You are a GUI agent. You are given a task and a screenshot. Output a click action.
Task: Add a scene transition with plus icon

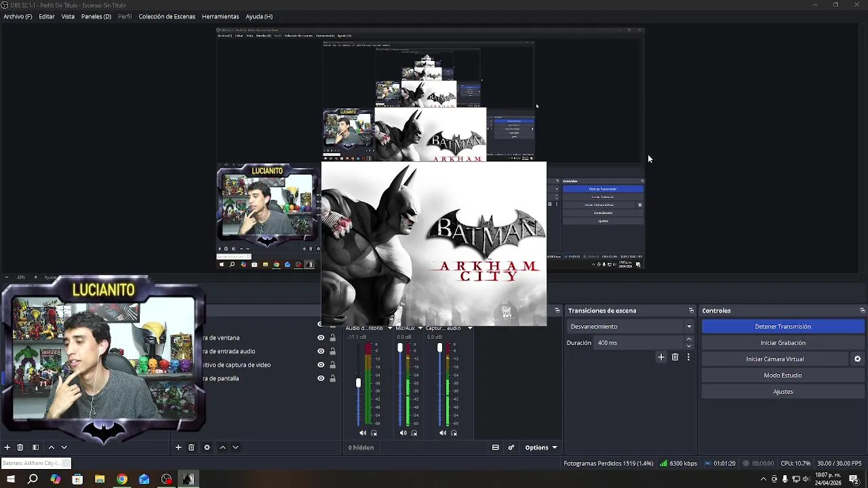pyautogui.click(x=661, y=357)
